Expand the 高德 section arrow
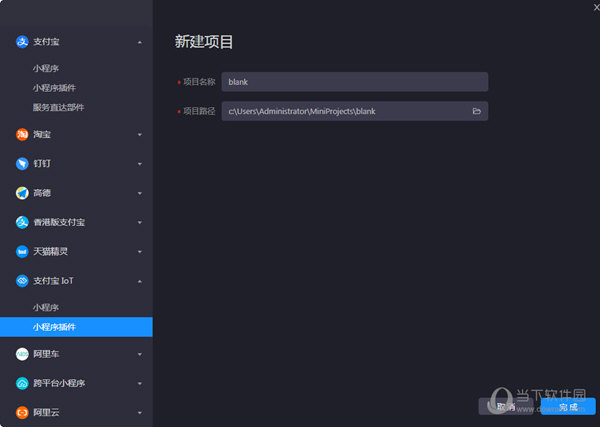Image resolution: width=600 pixels, height=427 pixels. tap(140, 193)
